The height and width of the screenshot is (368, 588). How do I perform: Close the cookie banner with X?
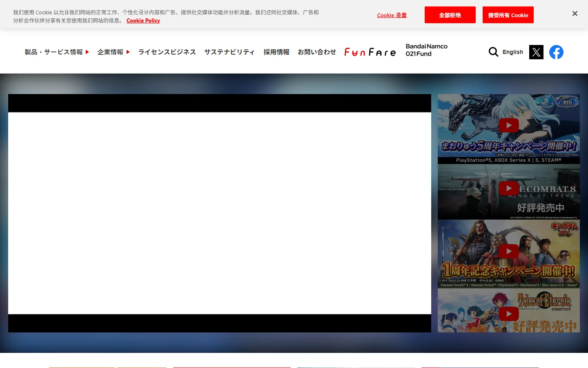[575, 13]
